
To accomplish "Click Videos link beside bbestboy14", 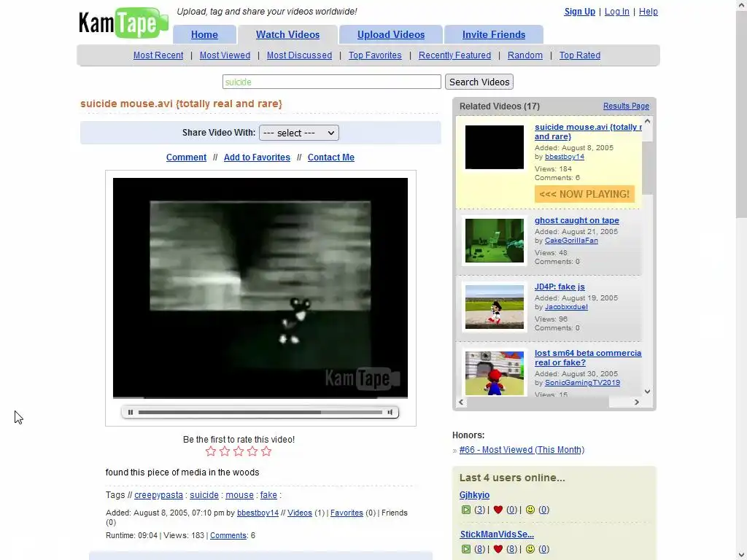I will [300, 513].
